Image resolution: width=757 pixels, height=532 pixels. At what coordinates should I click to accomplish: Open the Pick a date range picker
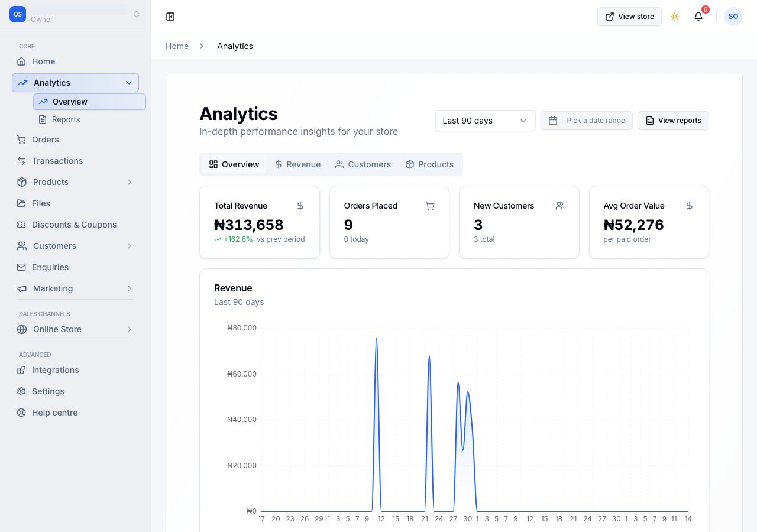click(x=587, y=121)
